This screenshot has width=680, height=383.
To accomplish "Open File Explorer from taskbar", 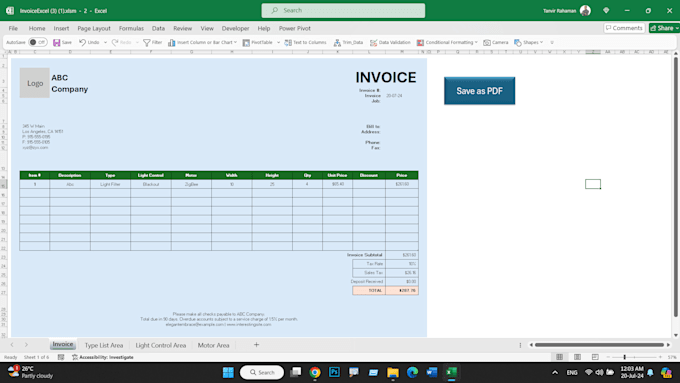I will pos(393,372).
